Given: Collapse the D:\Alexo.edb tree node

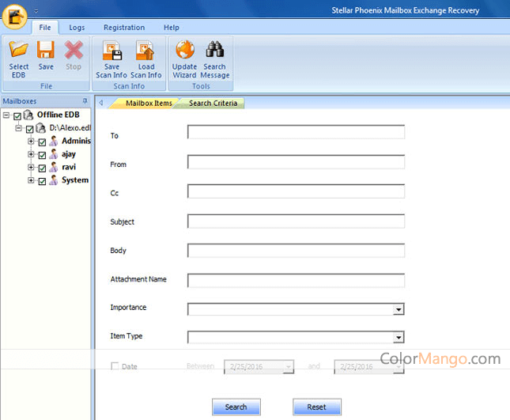Looking at the screenshot, I should pos(18,128).
